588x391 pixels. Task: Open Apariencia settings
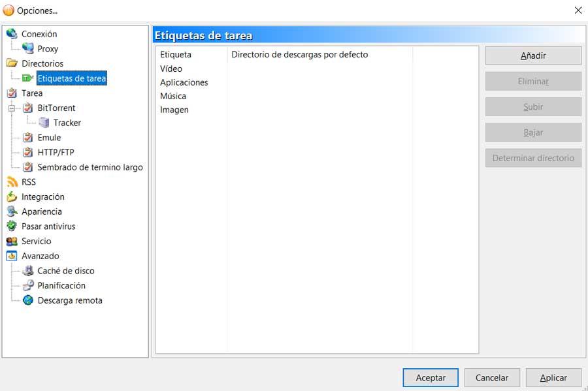pos(42,211)
